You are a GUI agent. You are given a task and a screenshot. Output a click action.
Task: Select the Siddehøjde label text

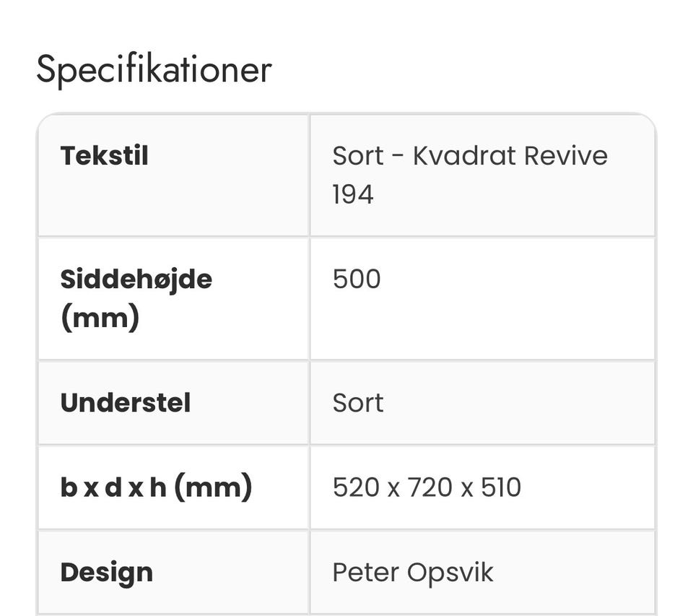click(x=136, y=279)
